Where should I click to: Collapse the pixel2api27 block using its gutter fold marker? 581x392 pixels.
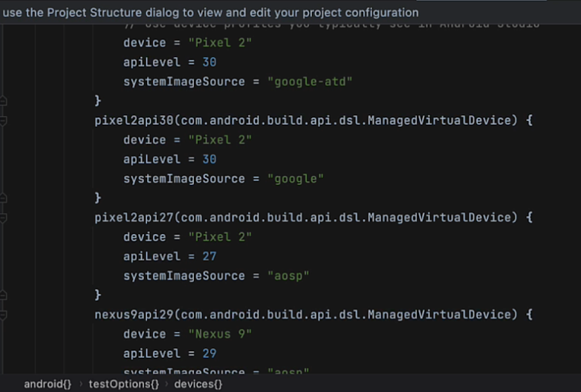[x=3, y=218]
